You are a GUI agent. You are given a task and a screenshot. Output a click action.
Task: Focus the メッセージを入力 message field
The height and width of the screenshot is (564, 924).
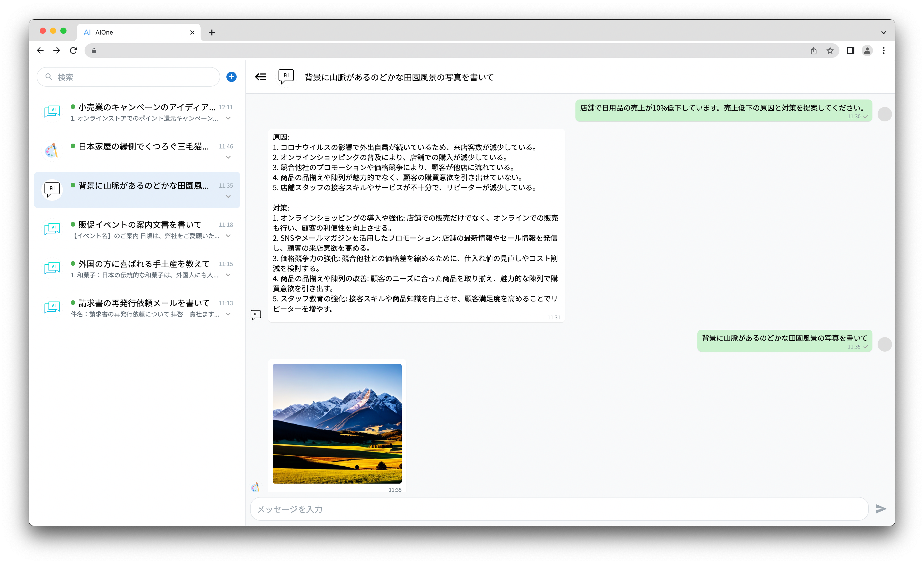pyautogui.click(x=559, y=509)
